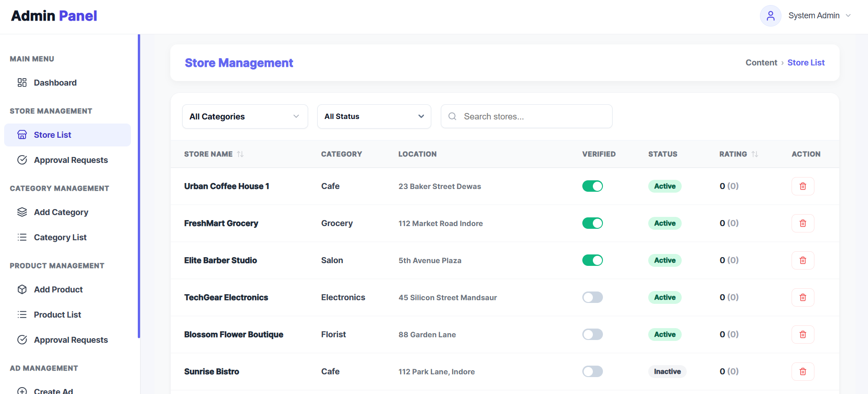Click the sidebar vertical scrollbar
The height and width of the screenshot is (394, 868).
click(139, 183)
